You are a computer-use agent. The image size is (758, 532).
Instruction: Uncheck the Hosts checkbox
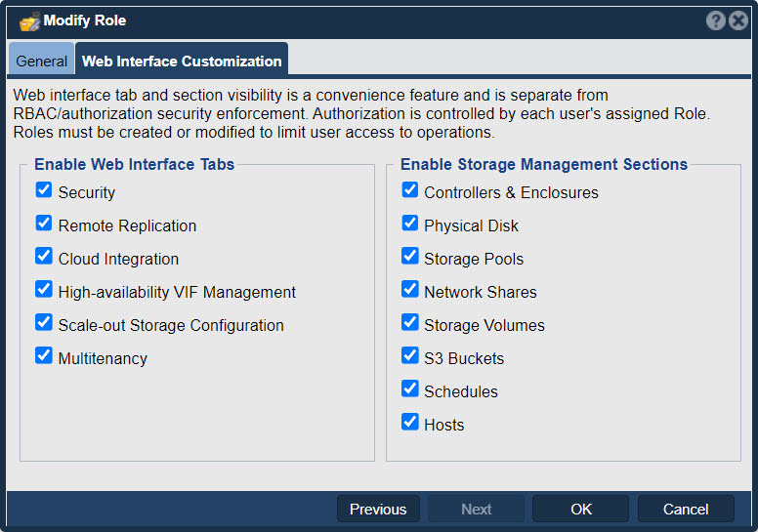point(410,422)
